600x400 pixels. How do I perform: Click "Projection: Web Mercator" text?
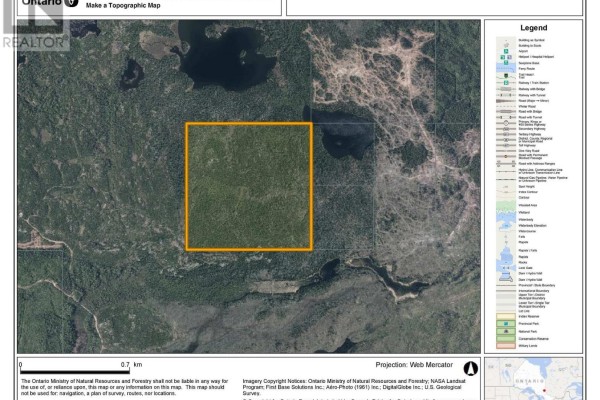(x=414, y=365)
